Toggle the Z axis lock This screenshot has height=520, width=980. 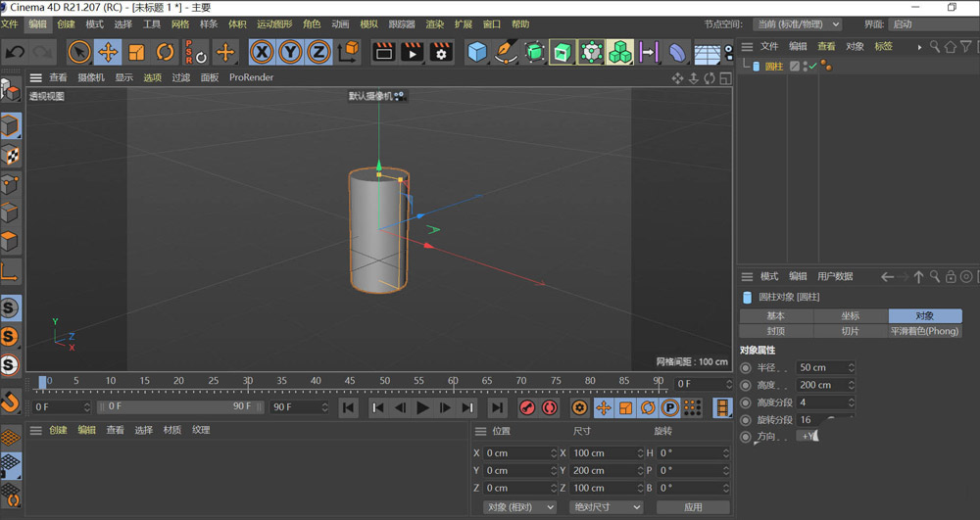point(318,52)
